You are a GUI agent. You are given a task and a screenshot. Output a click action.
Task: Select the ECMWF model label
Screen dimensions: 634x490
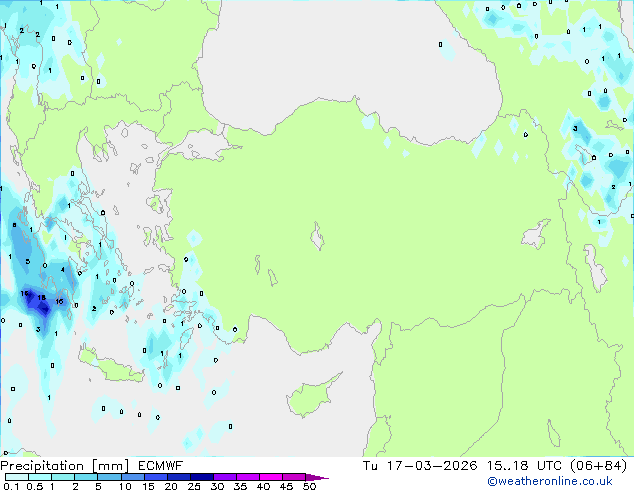(161, 466)
